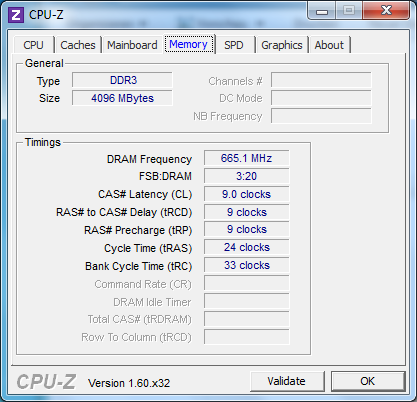The height and width of the screenshot is (402, 417).
Task: Select the Mainboard tab
Action: pyautogui.click(x=132, y=45)
